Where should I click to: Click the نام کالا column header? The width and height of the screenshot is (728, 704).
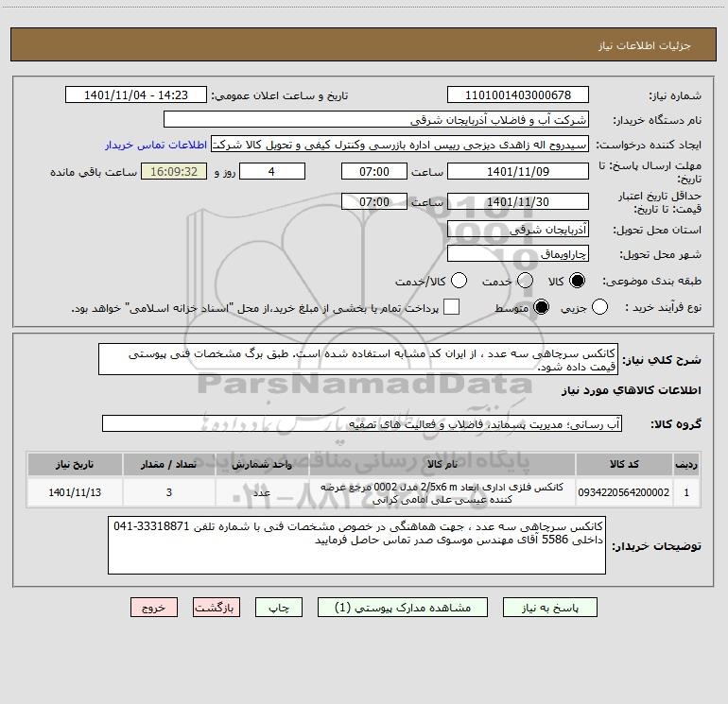(442, 465)
